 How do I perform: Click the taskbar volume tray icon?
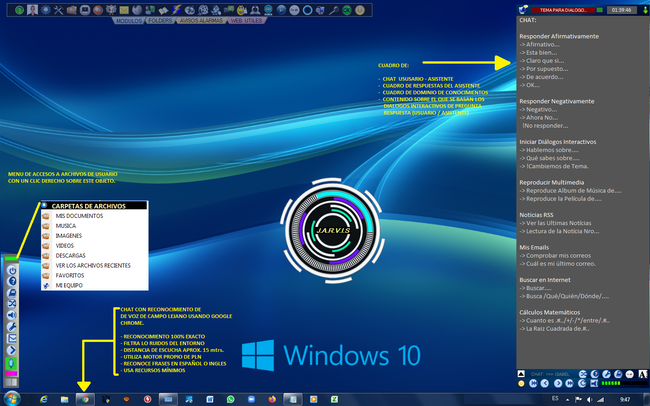[x=589, y=400]
